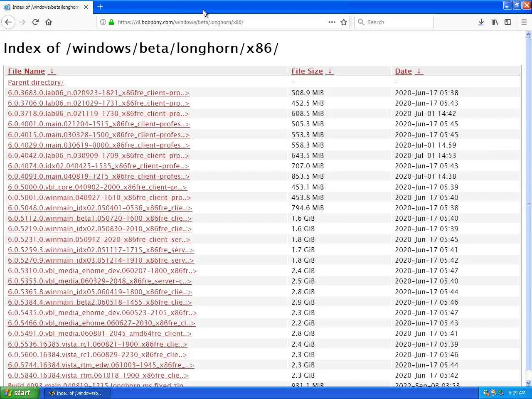Go back with the browser Back arrow

[x=8, y=22]
